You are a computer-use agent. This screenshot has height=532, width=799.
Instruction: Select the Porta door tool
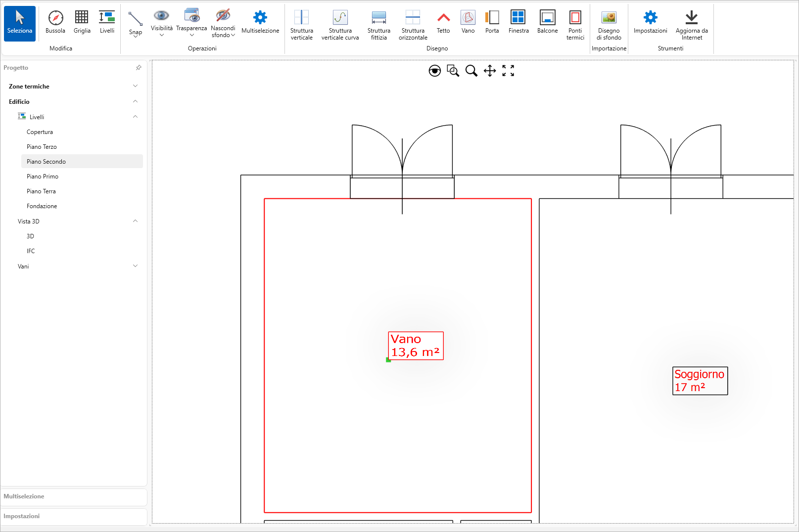pos(492,23)
